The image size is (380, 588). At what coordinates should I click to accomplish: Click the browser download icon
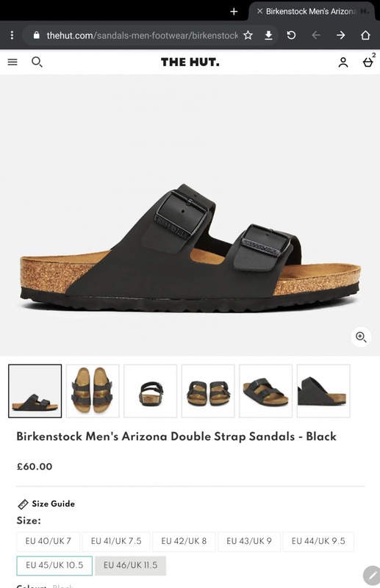268,35
